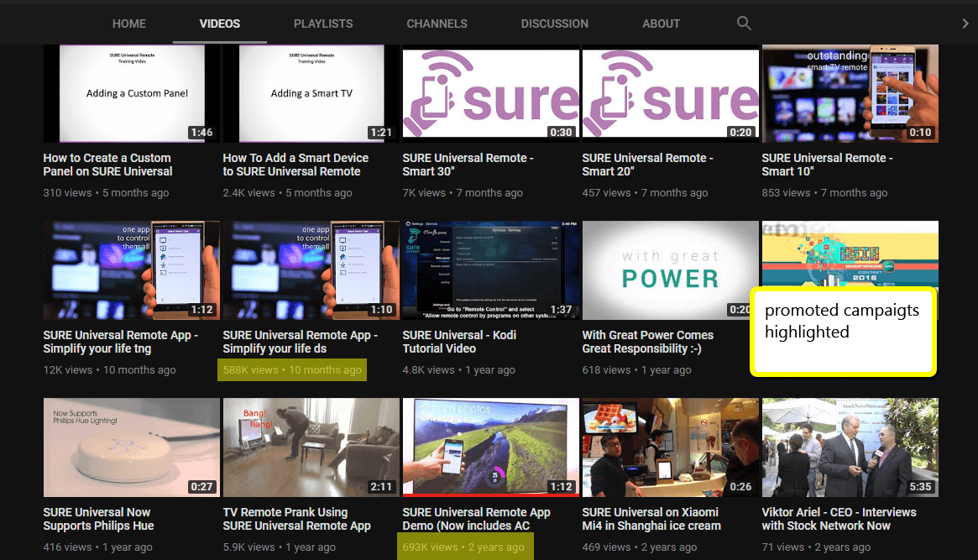Click '2.4K views • 5 months ago' text
Viewport: 978px width, 560px height.
pyautogui.click(x=288, y=193)
